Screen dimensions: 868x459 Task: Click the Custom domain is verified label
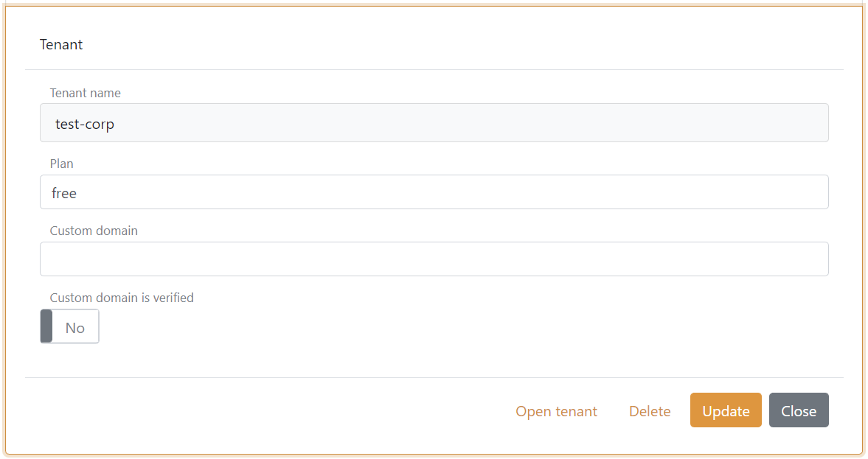pos(121,297)
